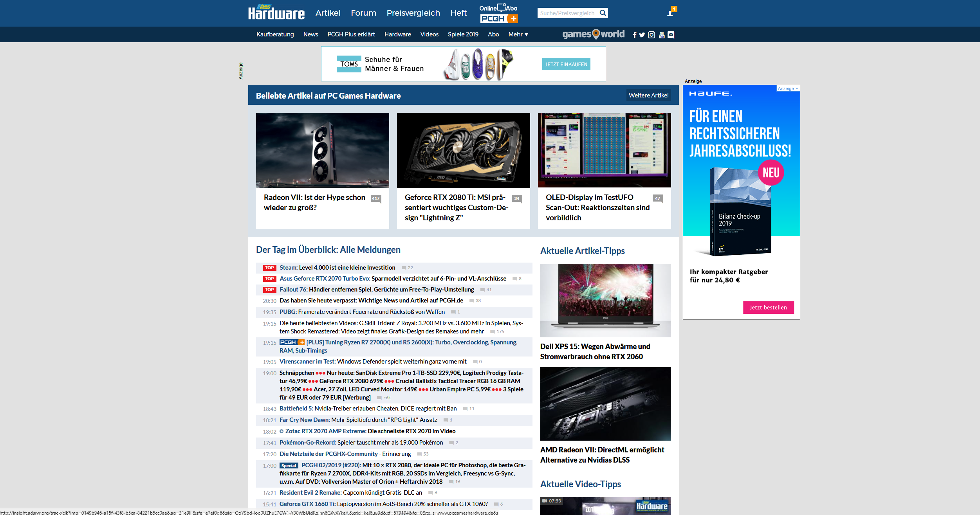Screen dimensions: 980x515
Task: Open the PUBG Framerate news link
Action: point(362,312)
